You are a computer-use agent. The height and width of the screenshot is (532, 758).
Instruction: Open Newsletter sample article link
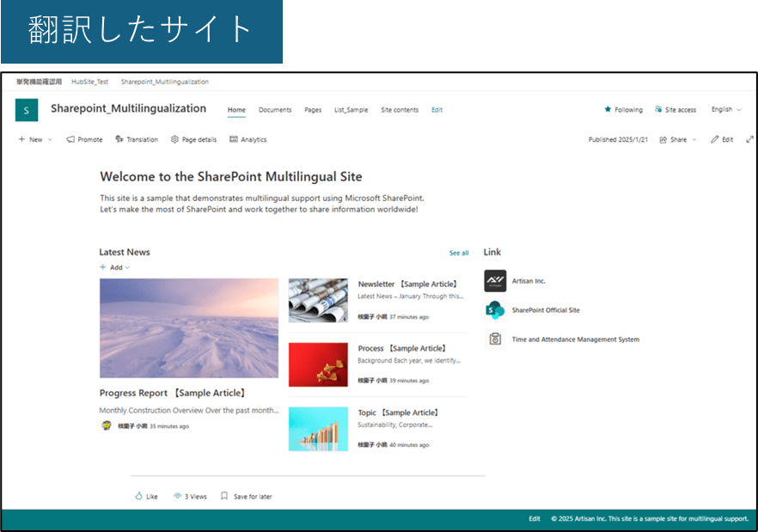coord(407,284)
